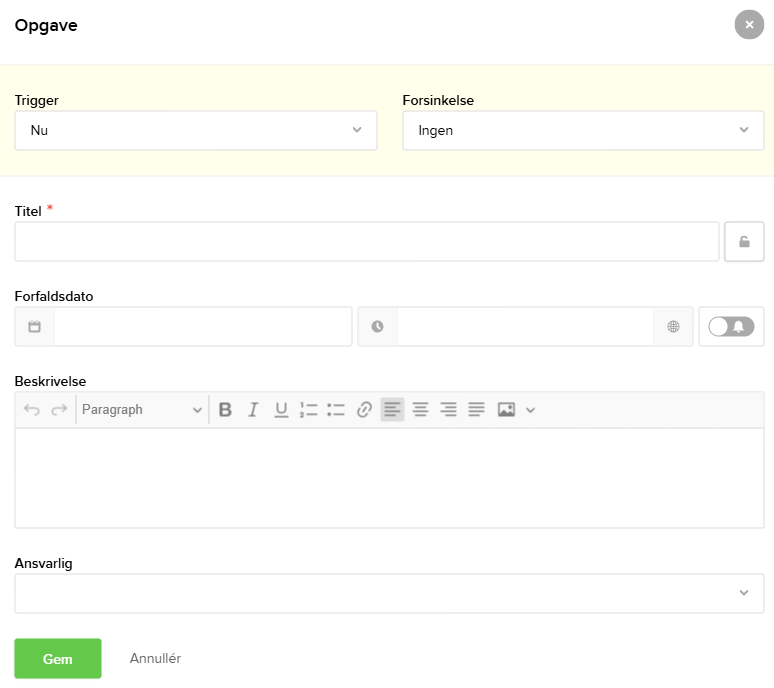Toggle bold formatting
The height and width of the screenshot is (688, 774).
click(x=225, y=410)
